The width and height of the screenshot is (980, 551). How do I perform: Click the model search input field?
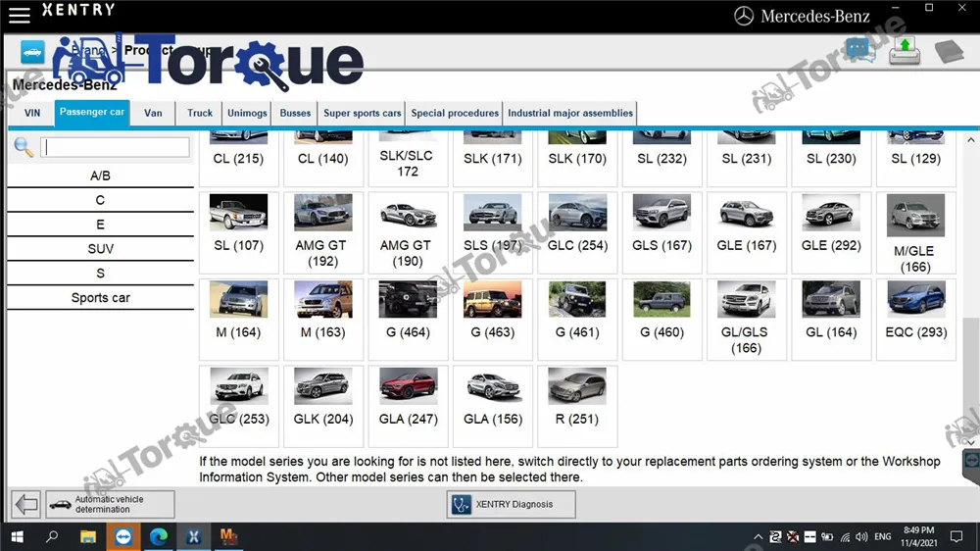pos(115,147)
